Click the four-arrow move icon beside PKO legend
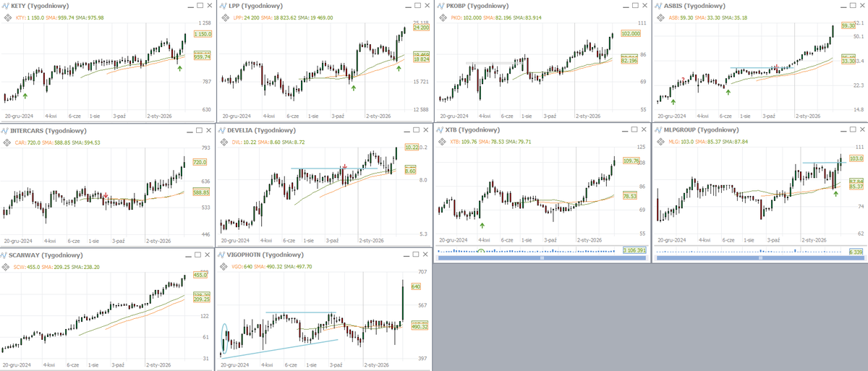The image size is (868, 371). (x=441, y=17)
